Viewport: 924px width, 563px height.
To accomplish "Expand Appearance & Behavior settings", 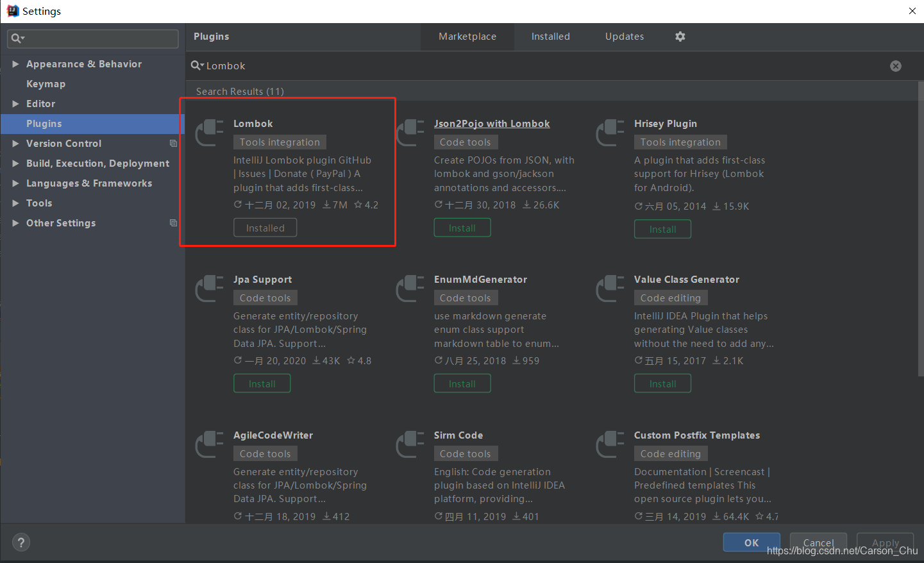I will pyautogui.click(x=15, y=64).
